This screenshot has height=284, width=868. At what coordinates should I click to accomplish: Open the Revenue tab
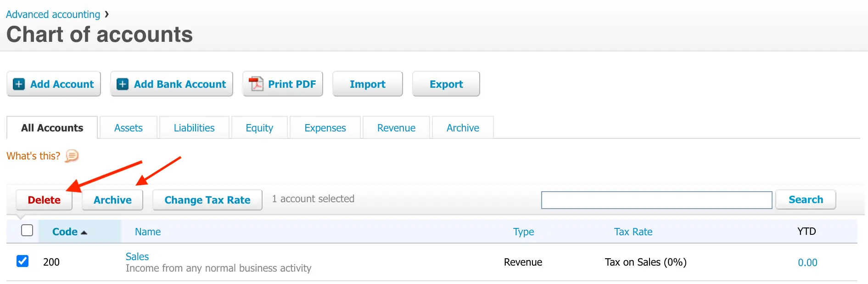click(396, 128)
